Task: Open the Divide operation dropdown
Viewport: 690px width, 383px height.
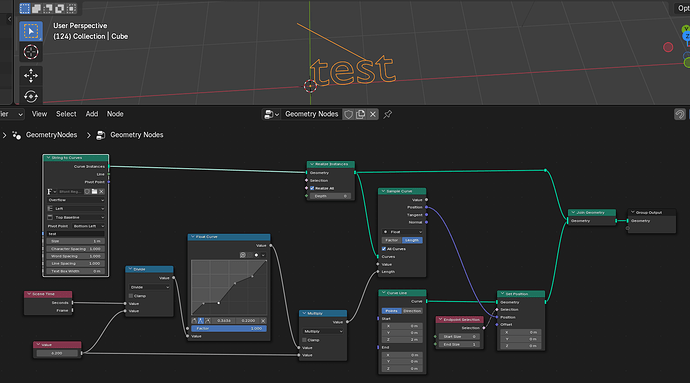Action: 149,287
